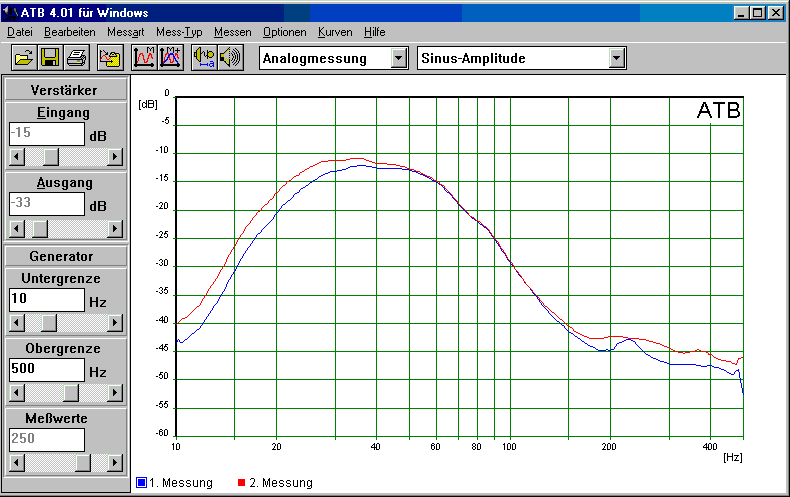
Task: Click the curve-to-clipboard icon in toolbar
Action: click(x=110, y=58)
